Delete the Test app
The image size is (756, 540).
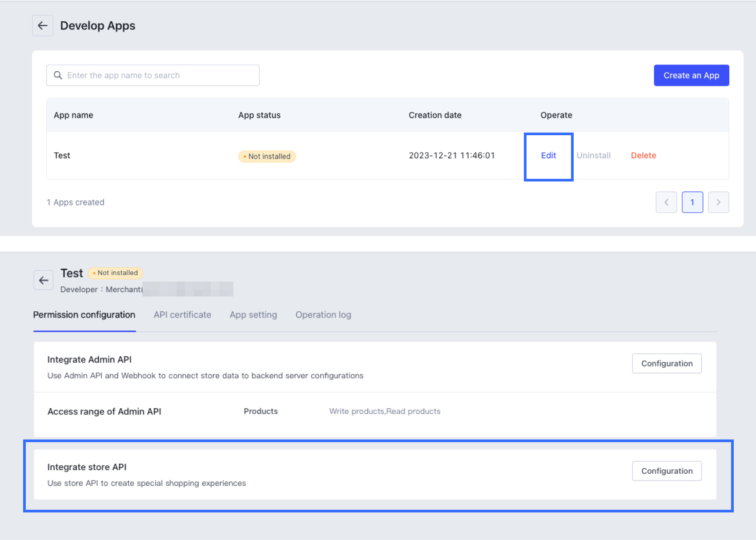(643, 155)
